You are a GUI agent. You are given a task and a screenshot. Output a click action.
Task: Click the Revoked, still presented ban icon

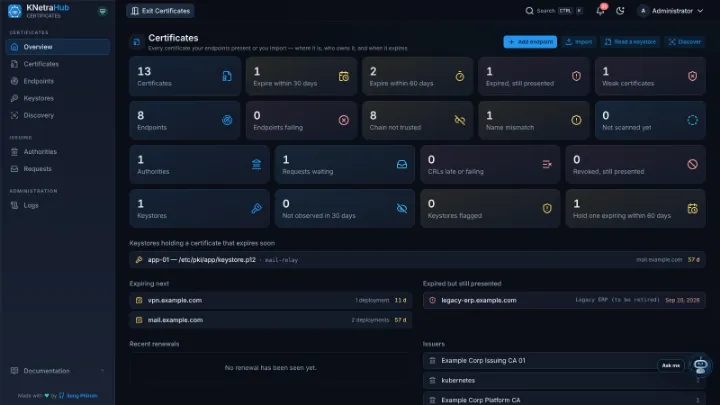[x=692, y=164]
